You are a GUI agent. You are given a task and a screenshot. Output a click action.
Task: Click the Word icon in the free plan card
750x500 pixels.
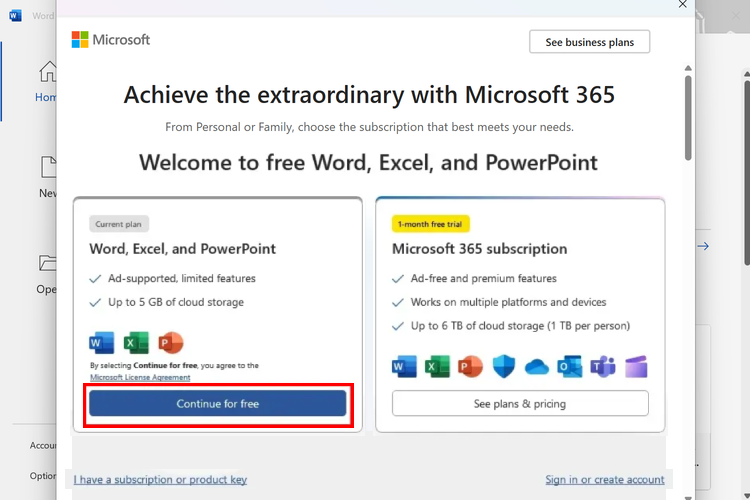pyautogui.click(x=102, y=343)
